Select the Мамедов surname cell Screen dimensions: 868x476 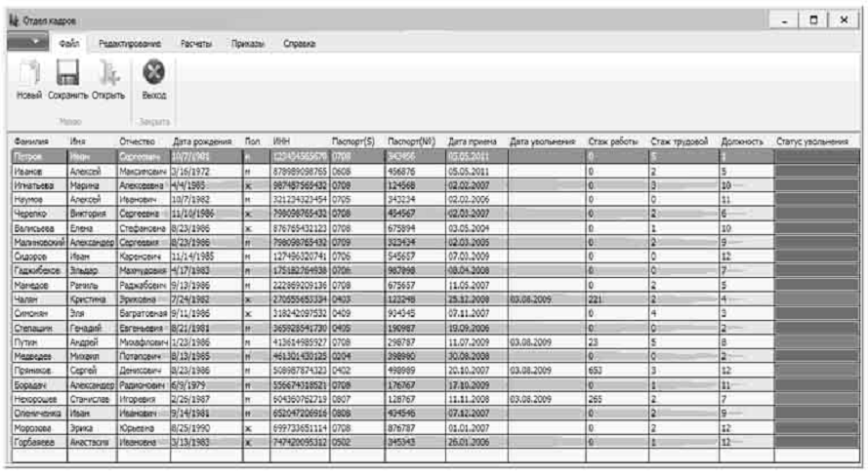coord(39,285)
